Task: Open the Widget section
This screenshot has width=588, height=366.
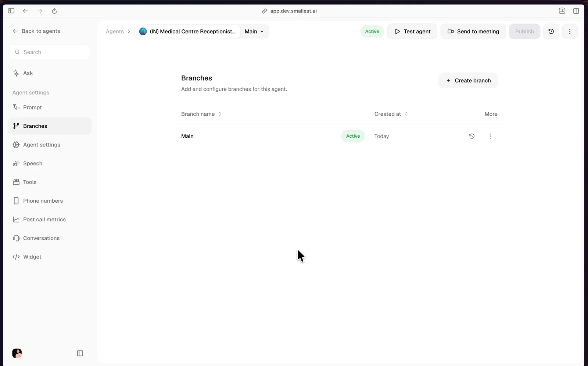Action: (x=50, y=257)
